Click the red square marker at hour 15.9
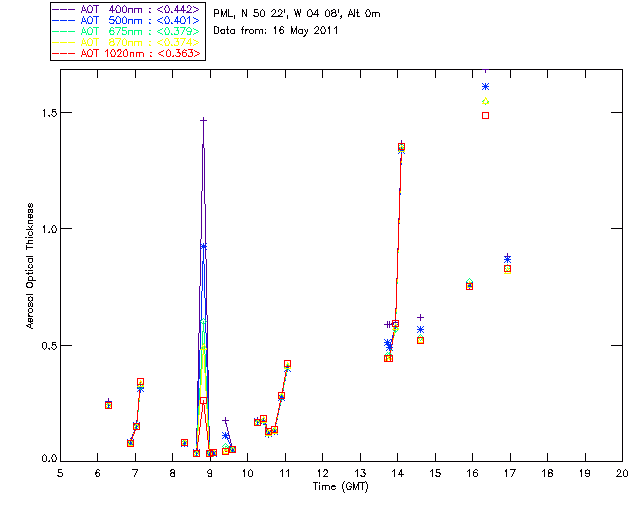The height and width of the screenshot is (512, 640). [x=469, y=287]
